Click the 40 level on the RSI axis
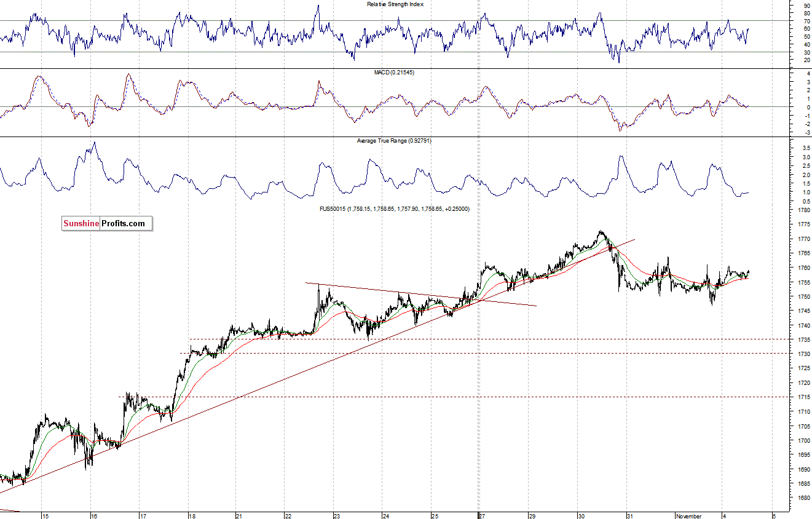This screenshot has width=812, height=519. [x=806, y=45]
